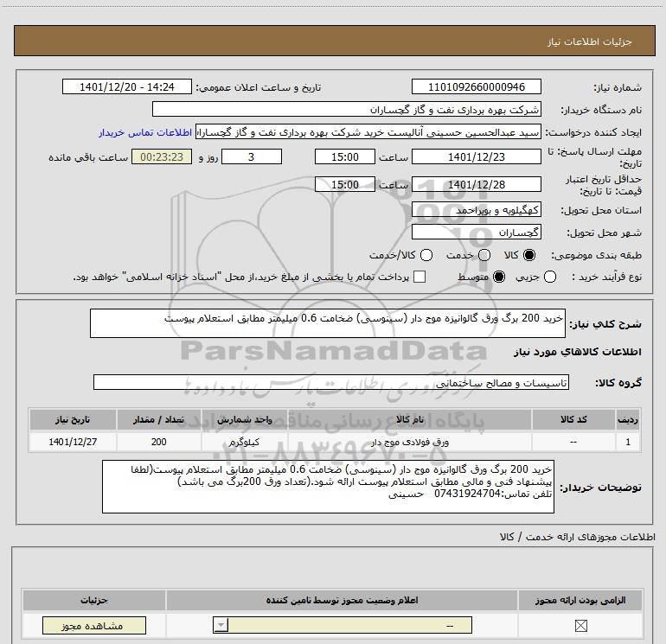Click تعداد / مقدار column header
Viewport: 666px width, 644px height.
(158, 420)
